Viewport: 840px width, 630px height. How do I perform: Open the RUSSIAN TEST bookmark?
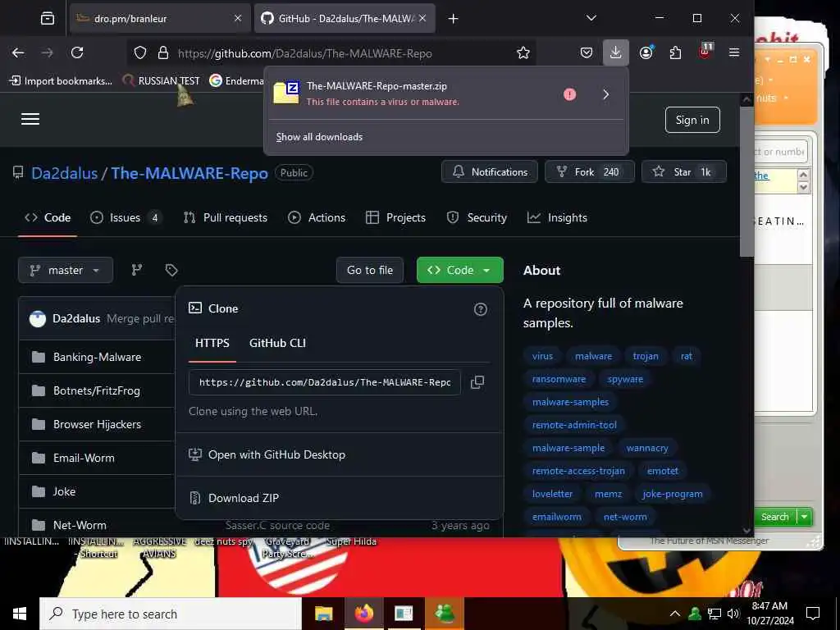click(x=161, y=81)
